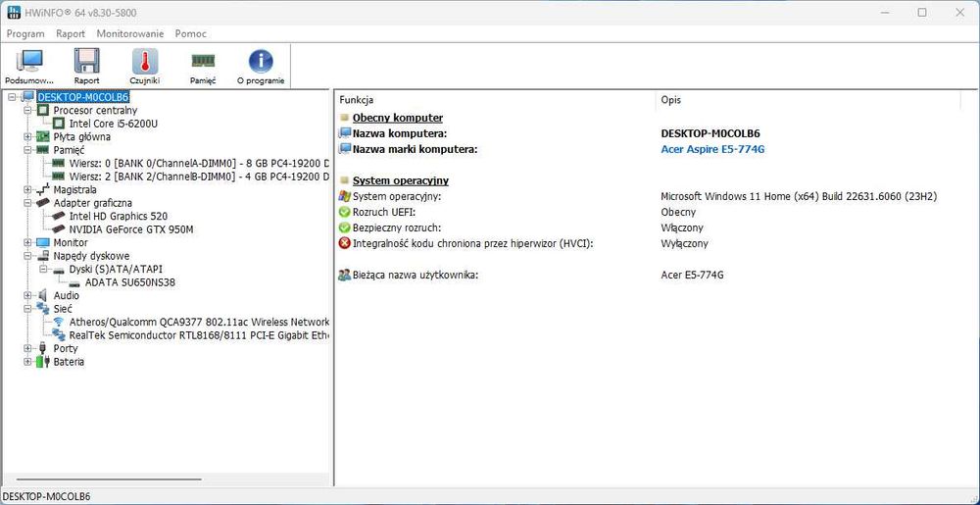
Task: Open the Raport menu
Action: (x=70, y=33)
